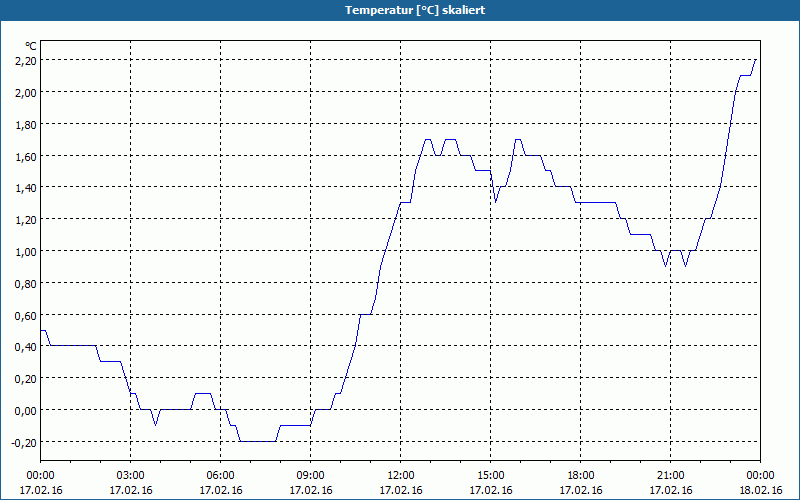Click the 06:00 time axis label
This screenshot has width=800, height=500.
[x=220, y=476]
